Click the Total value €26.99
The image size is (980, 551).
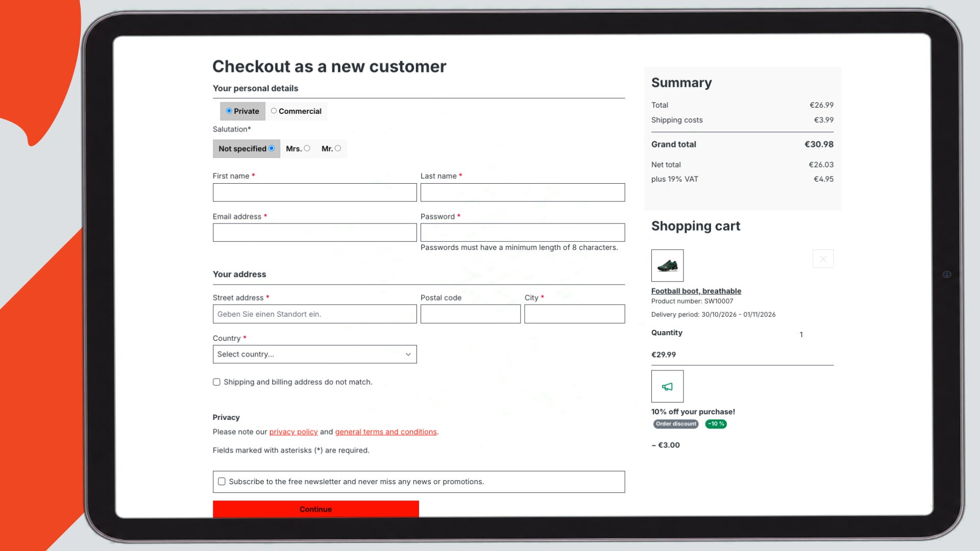pyautogui.click(x=821, y=105)
